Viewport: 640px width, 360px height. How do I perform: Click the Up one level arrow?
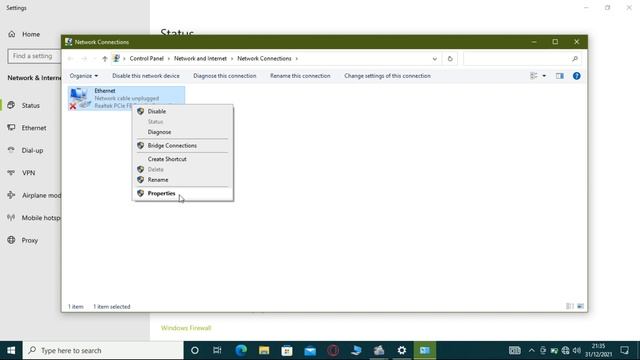click(105, 59)
